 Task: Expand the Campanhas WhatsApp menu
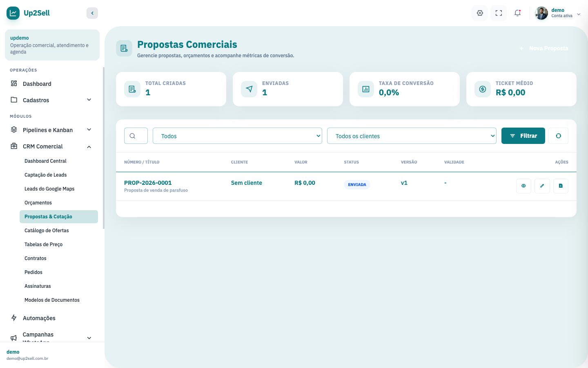[x=52, y=338]
